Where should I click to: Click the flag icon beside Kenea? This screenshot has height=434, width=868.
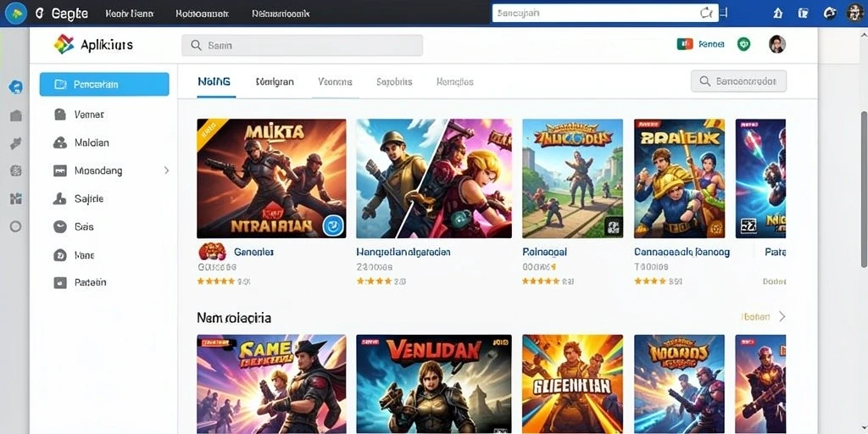coord(685,44)
